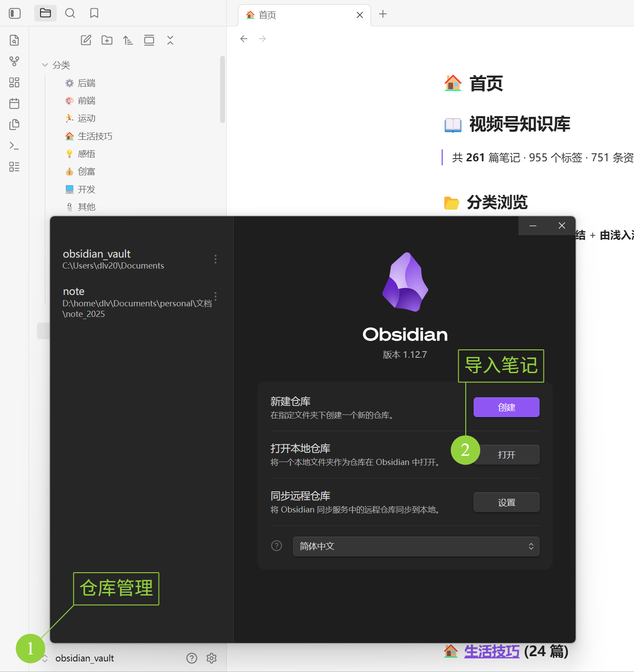
Task: Toggle the left sidebar panel
Action: [x=14, y=13]
